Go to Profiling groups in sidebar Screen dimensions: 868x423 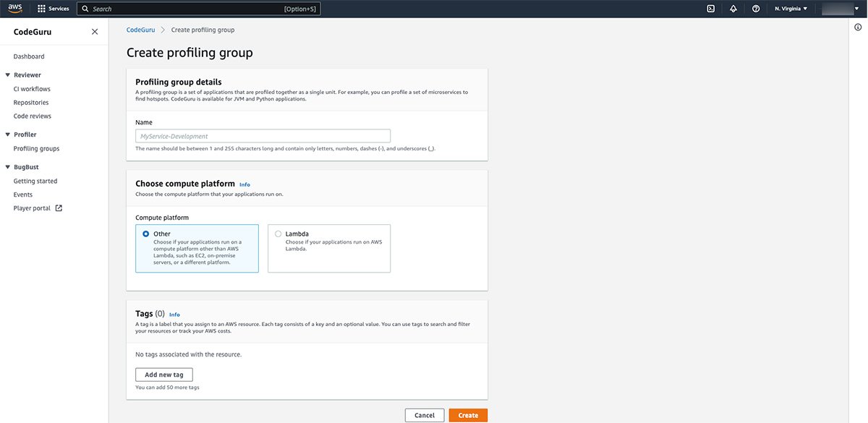click(x=36, y=148)
